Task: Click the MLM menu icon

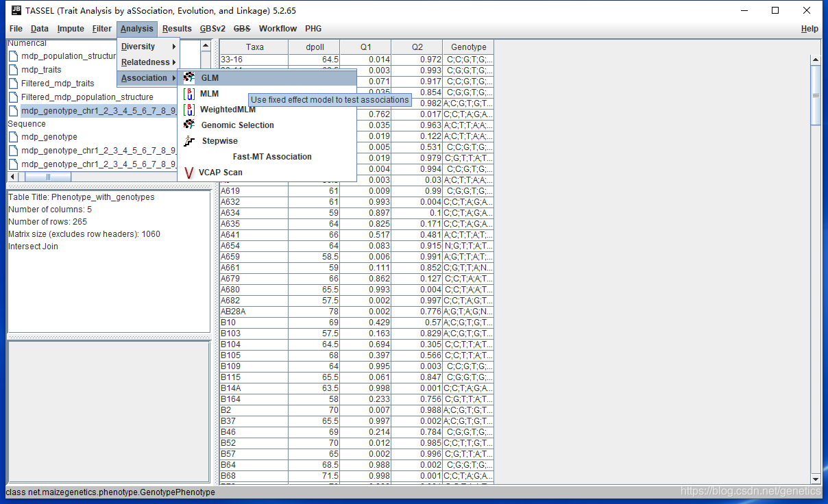Action: click(x=189, y=94)
